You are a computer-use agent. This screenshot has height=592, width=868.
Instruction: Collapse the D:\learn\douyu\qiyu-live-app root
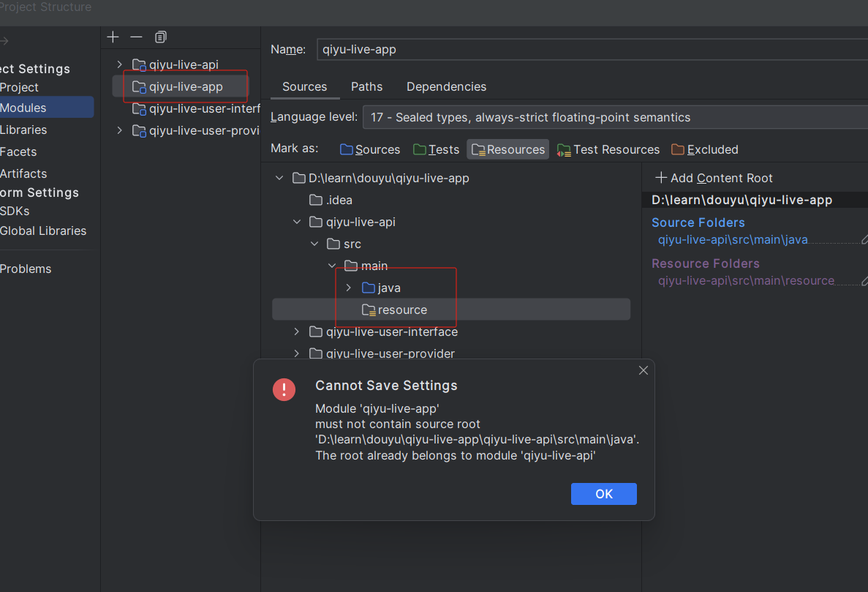pos(279,179)
